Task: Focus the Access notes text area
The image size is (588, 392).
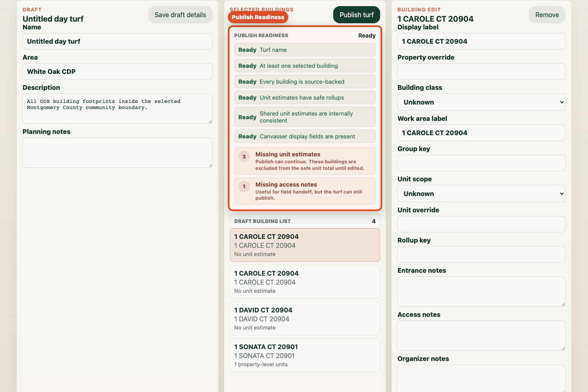Action: click(481, 336)
